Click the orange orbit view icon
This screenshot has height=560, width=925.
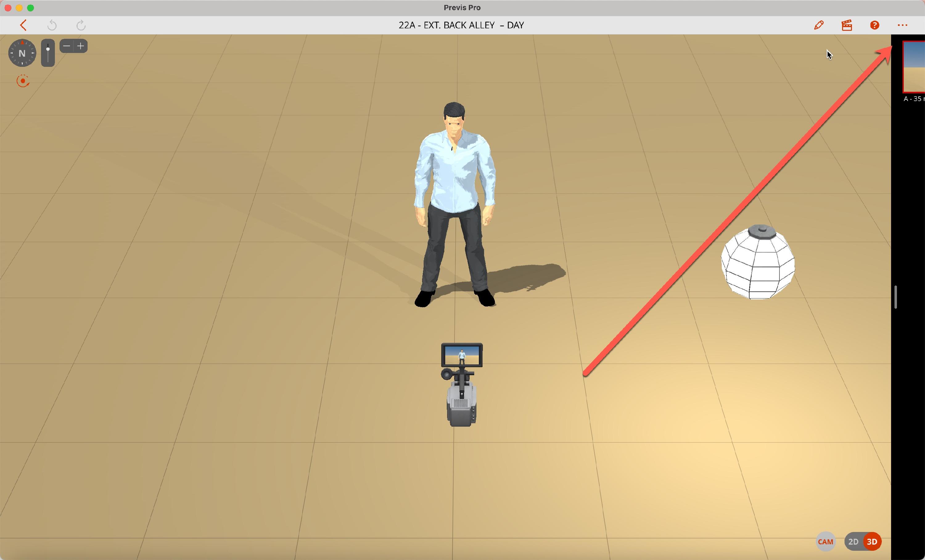23,81
